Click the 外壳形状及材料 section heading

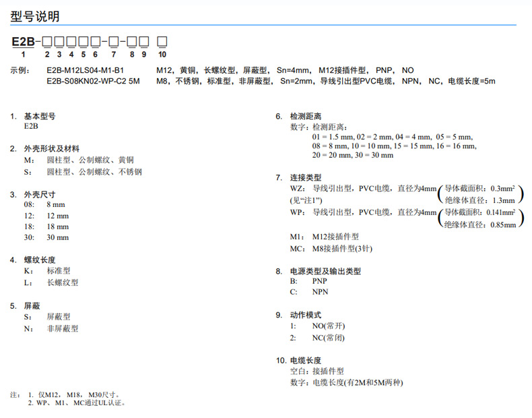pos(51,148)
